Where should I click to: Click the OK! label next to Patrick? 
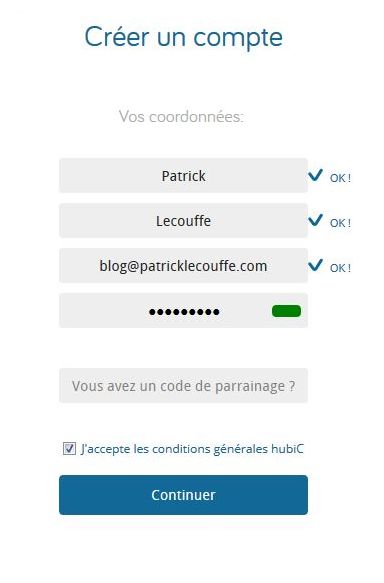pos(340,178)
